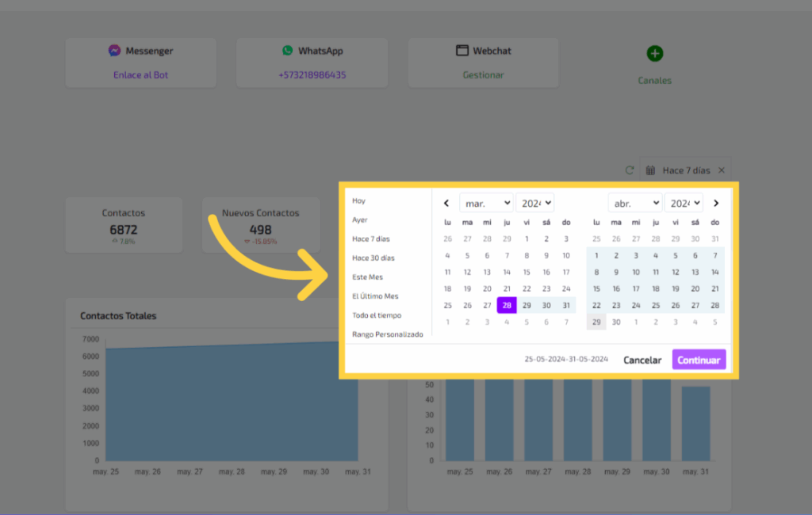Viewport: 812px width, 515px height.
Task: Clear the 'Hace 7 días' filter with X
Action: [721, 170]
